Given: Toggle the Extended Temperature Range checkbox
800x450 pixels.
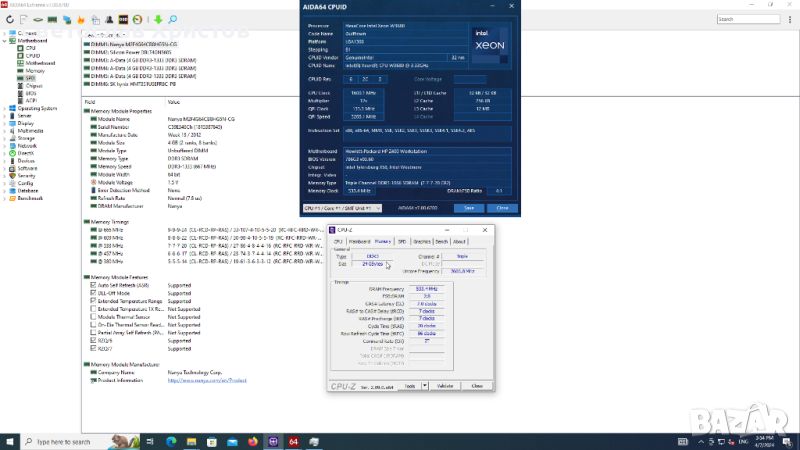Looking at the screenshot, I should pyautogui.click(x=93, y=299).
